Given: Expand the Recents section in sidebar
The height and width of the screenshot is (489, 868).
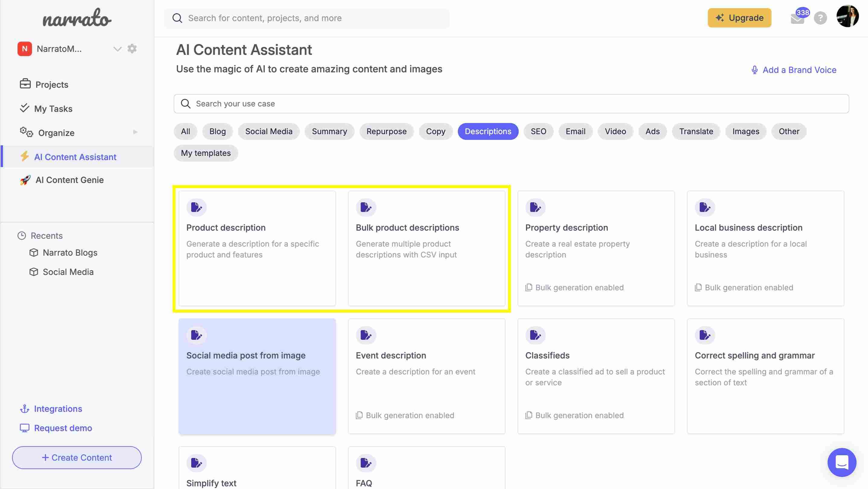Looking at the screenshot, I should (46, 235).
